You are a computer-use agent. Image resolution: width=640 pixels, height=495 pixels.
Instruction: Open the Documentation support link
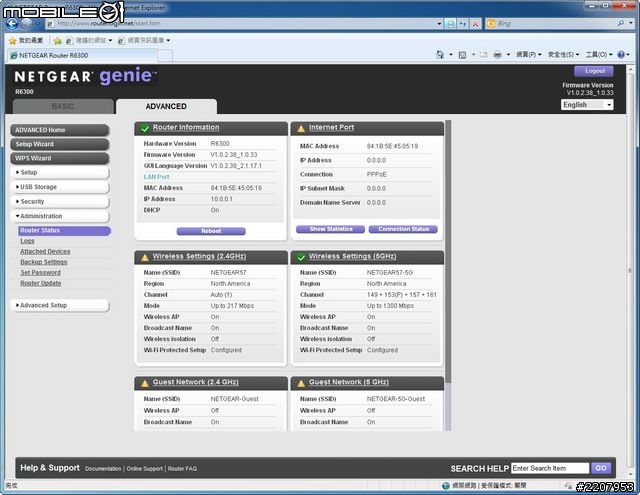103,469
